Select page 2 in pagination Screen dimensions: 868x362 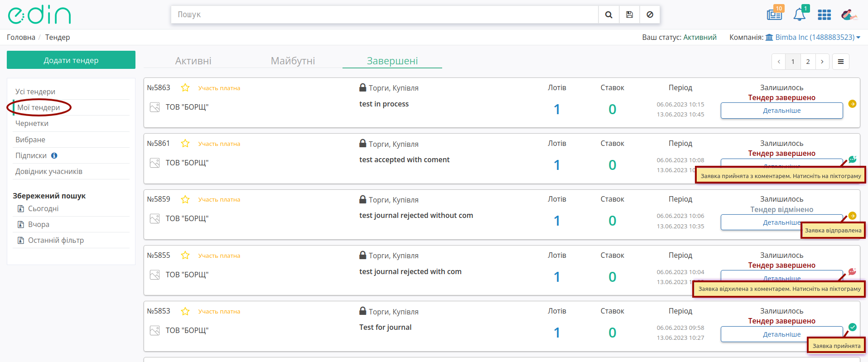tap(808, 62)
